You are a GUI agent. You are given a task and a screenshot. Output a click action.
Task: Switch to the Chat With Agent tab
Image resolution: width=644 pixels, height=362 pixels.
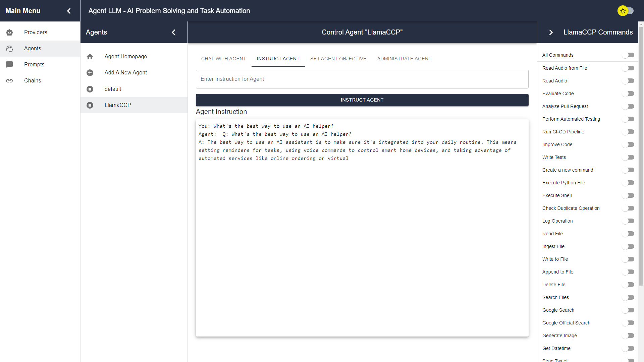click(223, 59)
